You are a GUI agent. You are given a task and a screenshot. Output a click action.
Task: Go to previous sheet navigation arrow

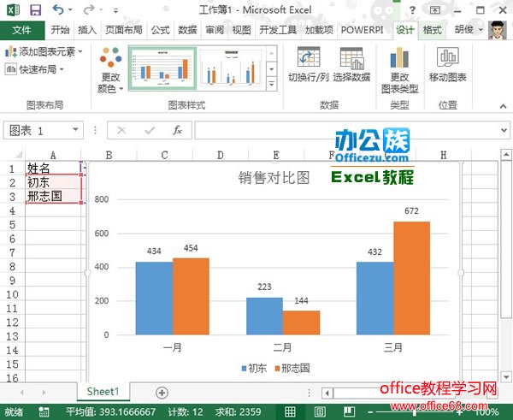point(21,392)
